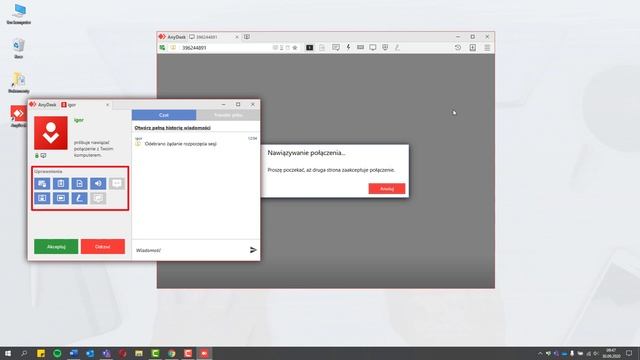Open AnyDesk from the taskbar
Image resolution: width=640 pixels, height=360 pixels.
(204, 353)
